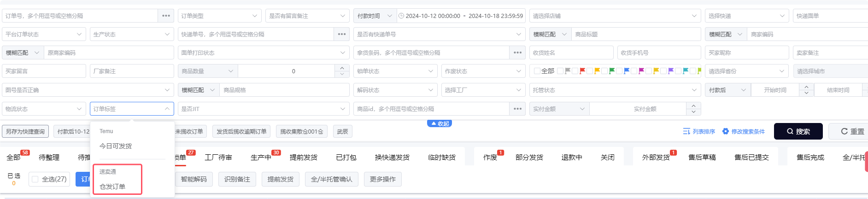Switch to the 生产中 tab
The height and width of the screenshot is (199, 868).
coord(261,157)
